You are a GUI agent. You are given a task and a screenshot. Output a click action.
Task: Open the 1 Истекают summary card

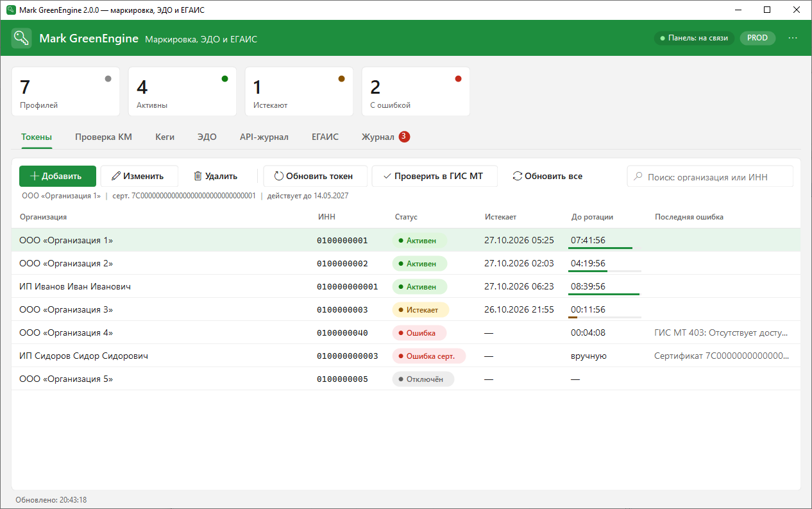(299, 92)
